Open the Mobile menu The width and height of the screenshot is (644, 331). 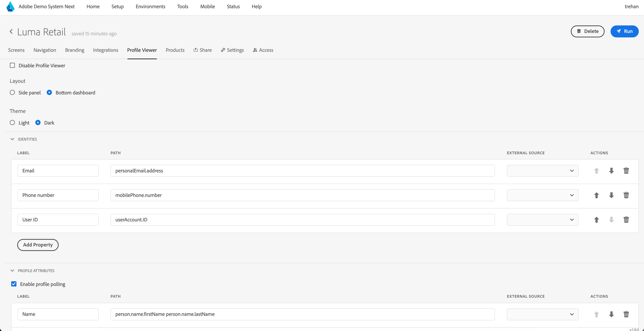[208, 7]
